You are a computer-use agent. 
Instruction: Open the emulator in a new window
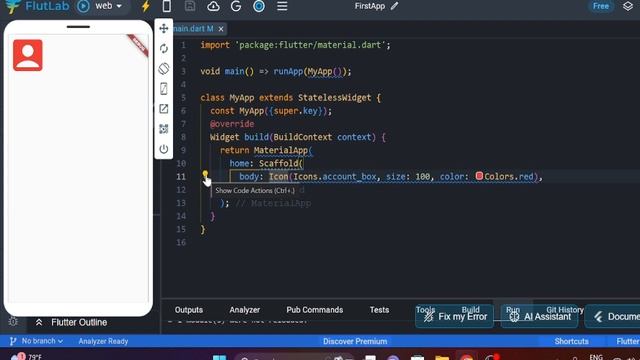coord(164,109)
